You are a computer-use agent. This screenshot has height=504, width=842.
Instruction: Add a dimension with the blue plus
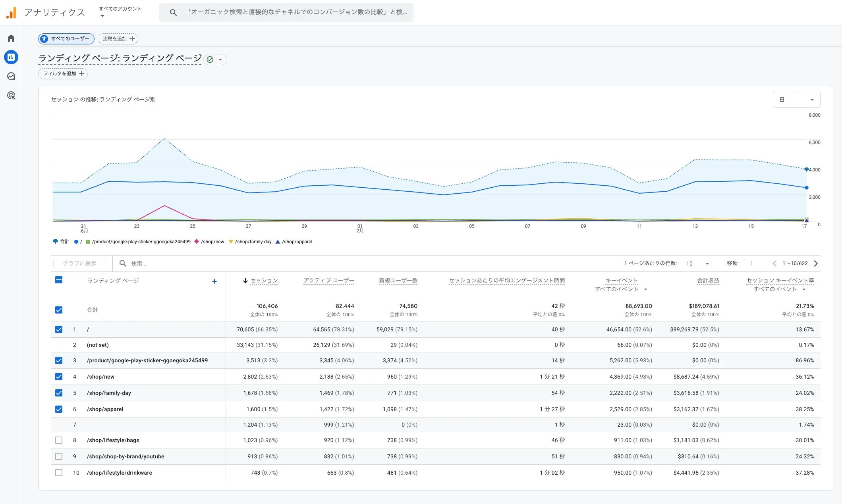[214, 281]
